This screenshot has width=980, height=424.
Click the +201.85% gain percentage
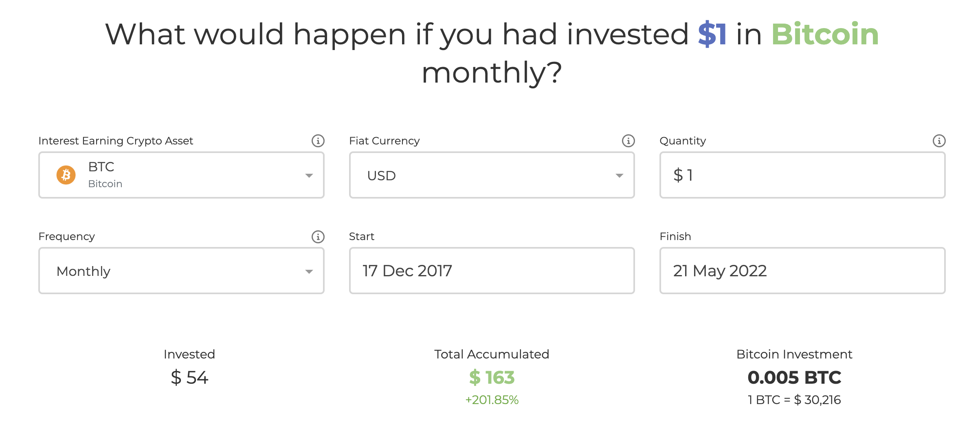[x=492, y=400]
